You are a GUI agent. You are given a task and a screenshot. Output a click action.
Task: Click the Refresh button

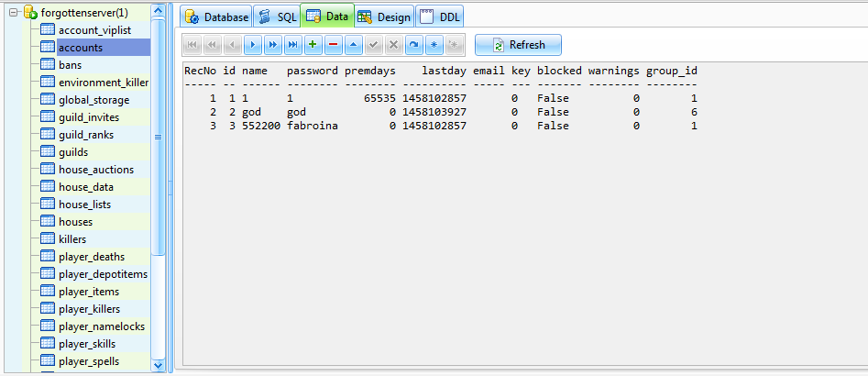[x=518, y=45]
